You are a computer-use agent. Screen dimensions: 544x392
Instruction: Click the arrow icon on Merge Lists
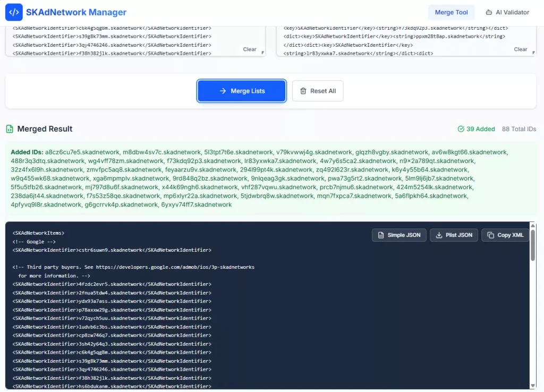(223, 91)
